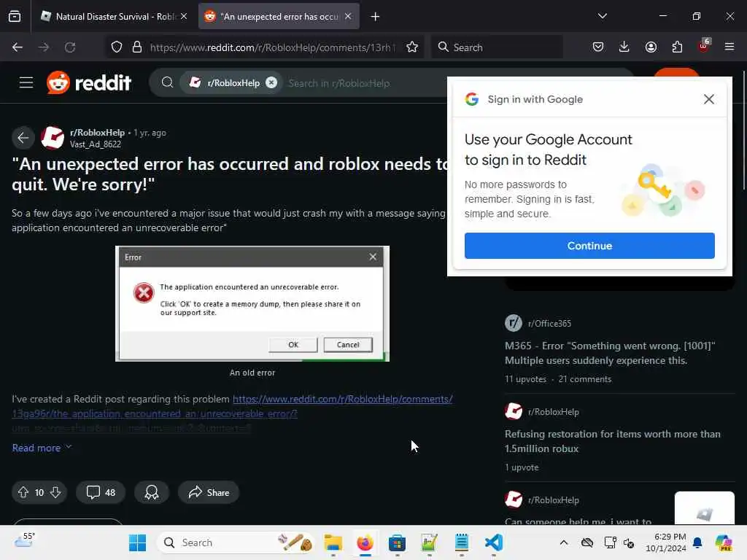Image resolution: width=747 pixels, height=560 pixels.
Task: Expand the post with Read more
Action: pyautogui.click(x=42, y=448)
